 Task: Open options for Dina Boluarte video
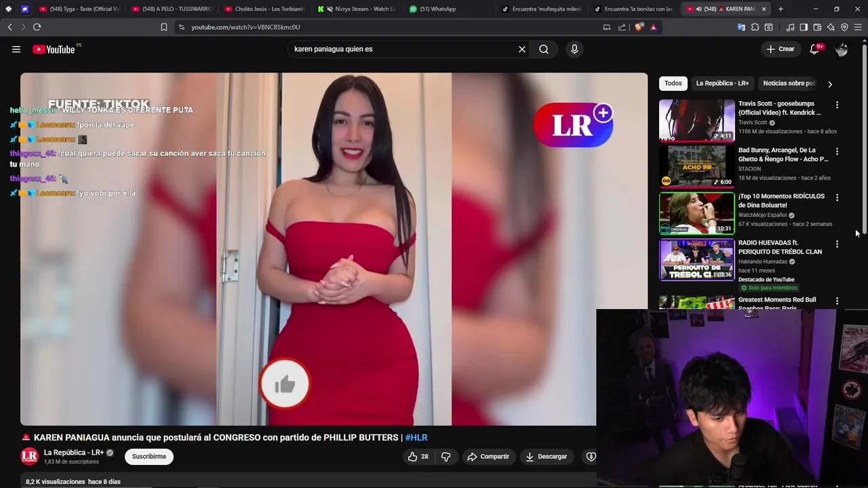pyautogui.click(x=837, y=197)
